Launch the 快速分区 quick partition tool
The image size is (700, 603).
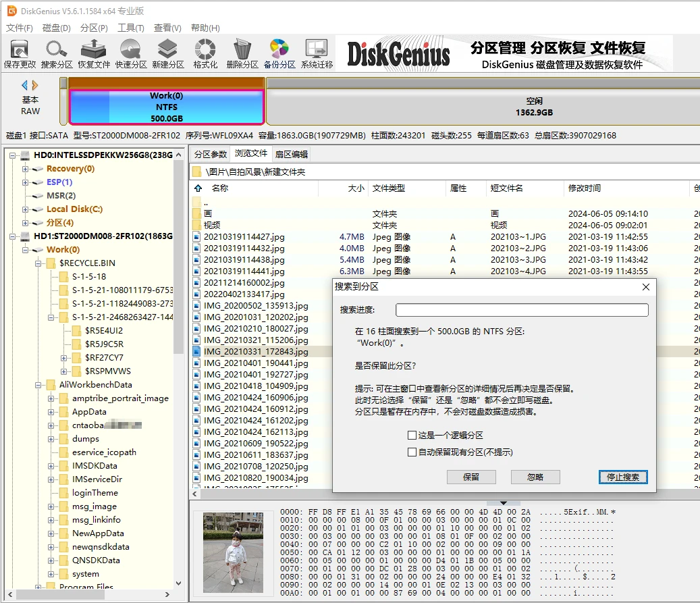[x=131, y=54]
